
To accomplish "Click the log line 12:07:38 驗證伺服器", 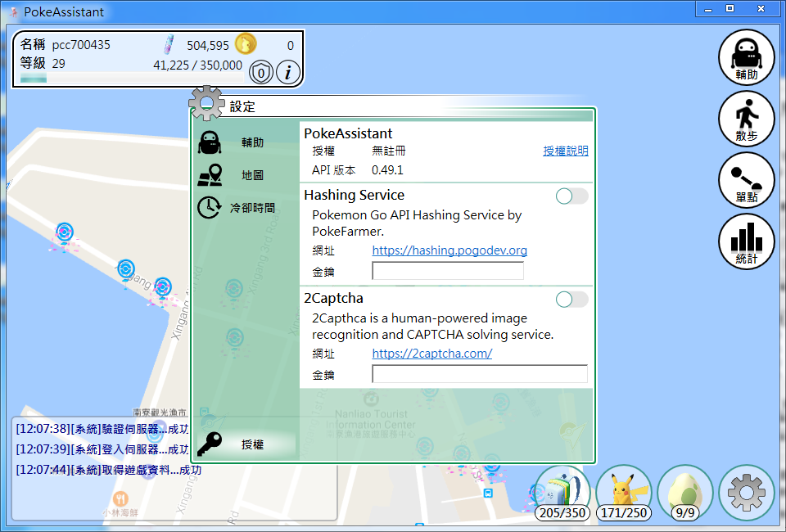I will (102, 429).
